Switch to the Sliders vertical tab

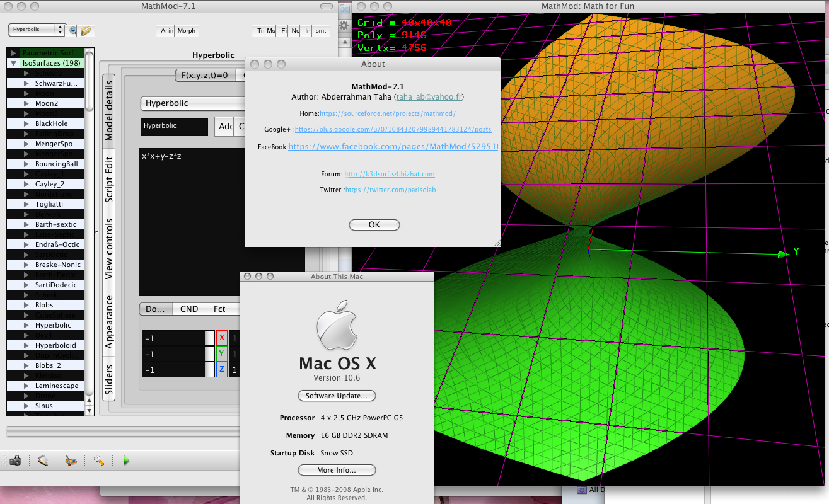(109, 379)
